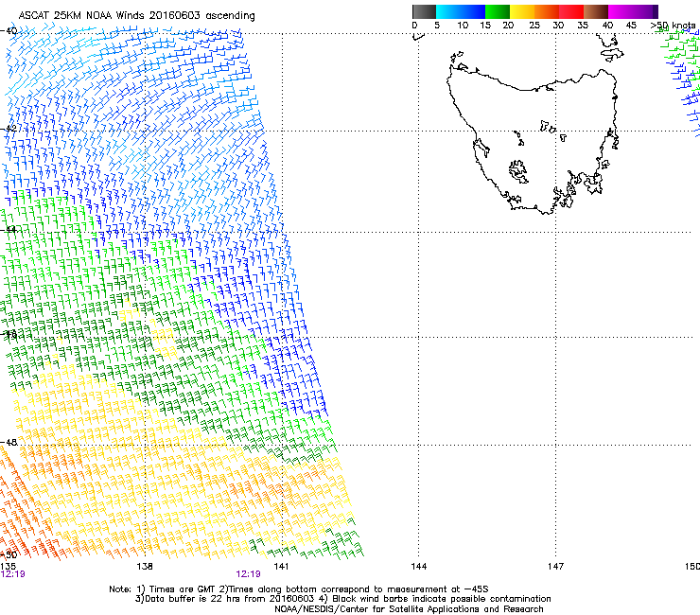Click the orange 25-30 knots color segment

[547, 11]
